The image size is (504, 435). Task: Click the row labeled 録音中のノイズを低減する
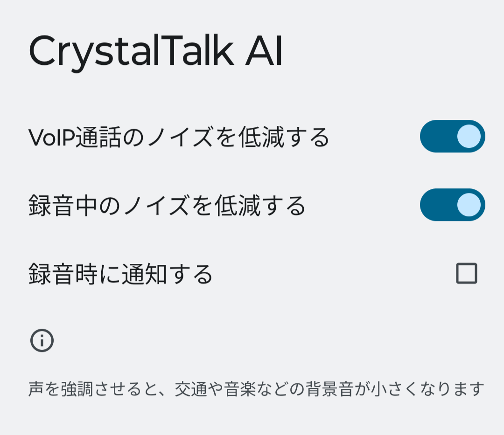tap(252, 205)
